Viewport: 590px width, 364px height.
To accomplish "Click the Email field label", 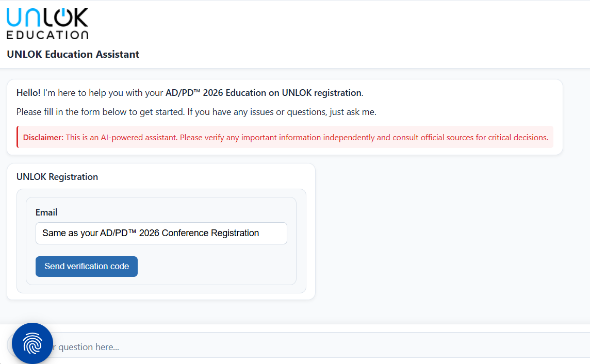I will [46, 212].
